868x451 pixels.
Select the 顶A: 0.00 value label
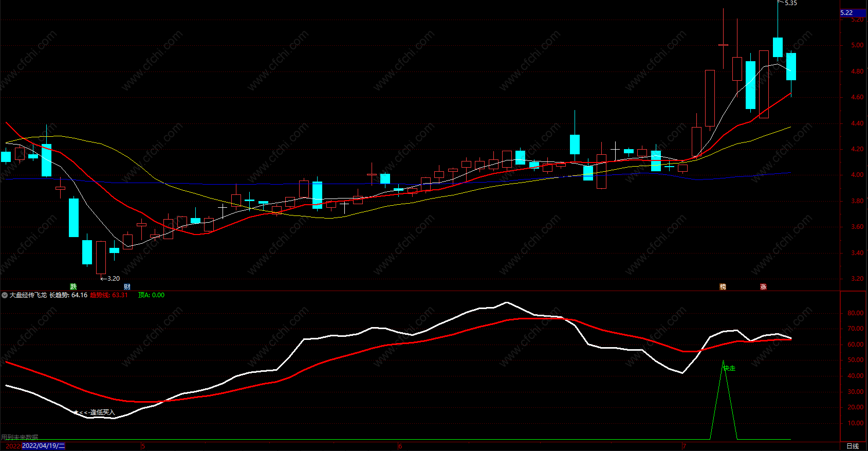151,295
